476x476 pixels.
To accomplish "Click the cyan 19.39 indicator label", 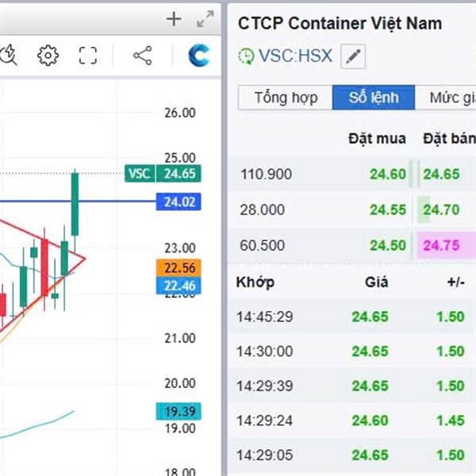I will point(179,411).
